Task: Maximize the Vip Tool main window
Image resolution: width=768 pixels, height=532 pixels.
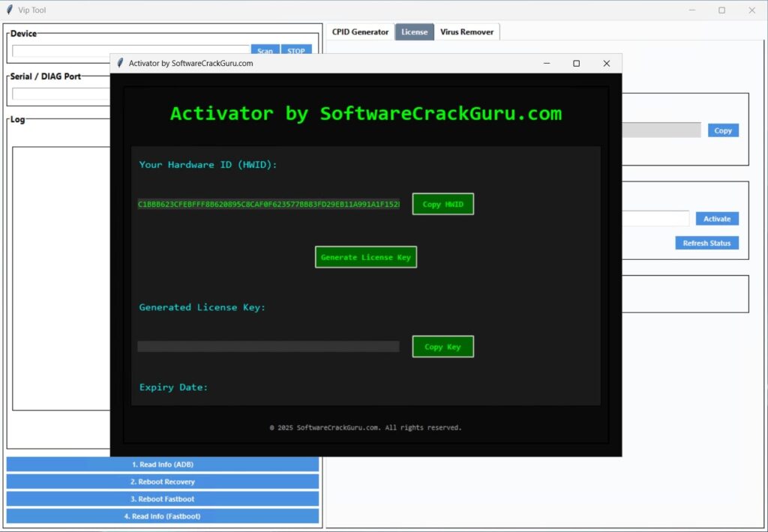Action: [x=721, y=10]
